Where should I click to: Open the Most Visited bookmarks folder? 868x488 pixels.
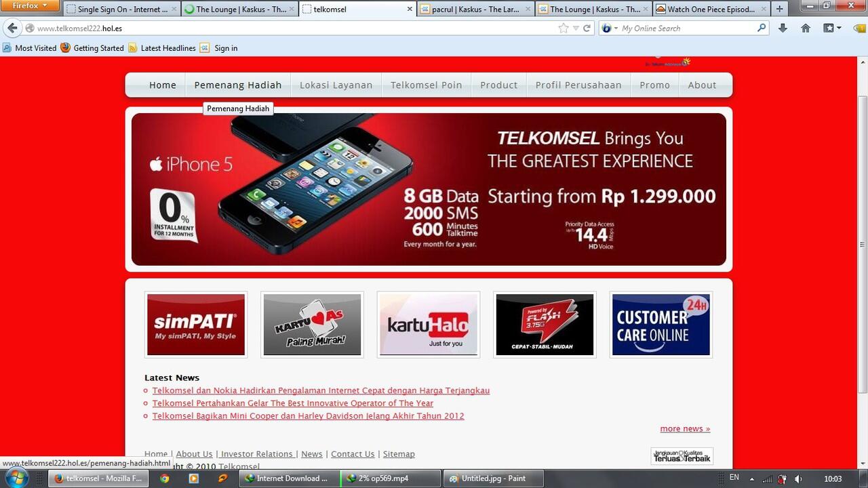click(x=30, y=48)
